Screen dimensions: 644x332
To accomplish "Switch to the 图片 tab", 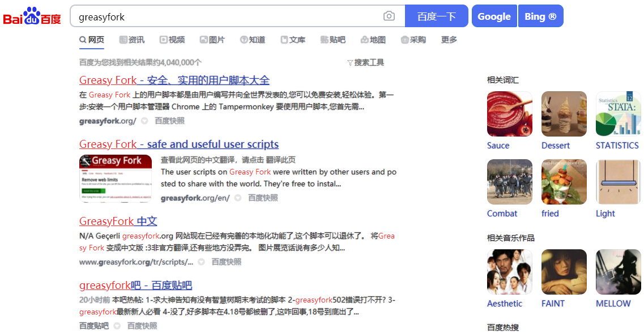I will [212, 40].
